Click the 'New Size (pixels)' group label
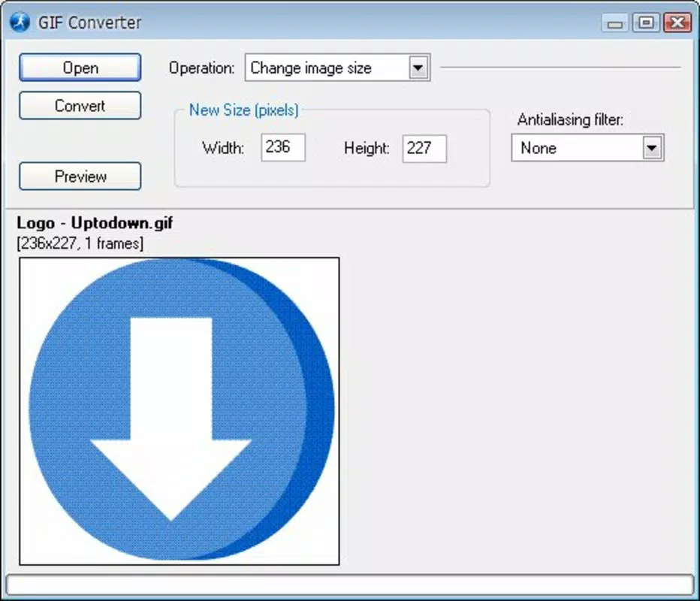 (x=244, y=110)
